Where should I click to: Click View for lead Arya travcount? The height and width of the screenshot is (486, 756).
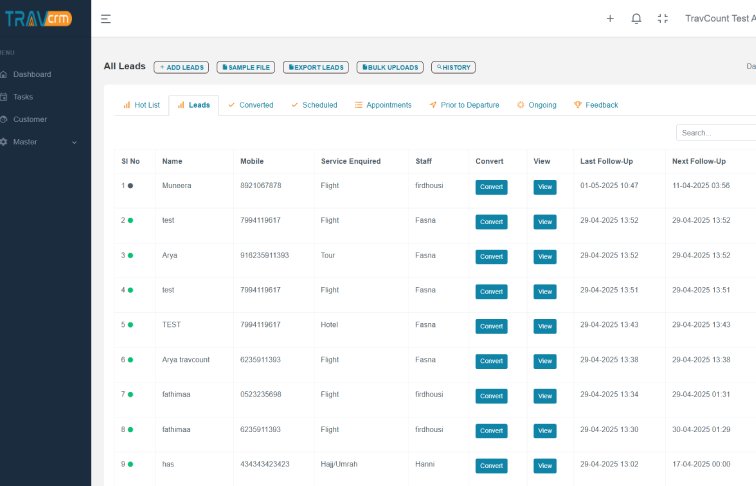545,361
